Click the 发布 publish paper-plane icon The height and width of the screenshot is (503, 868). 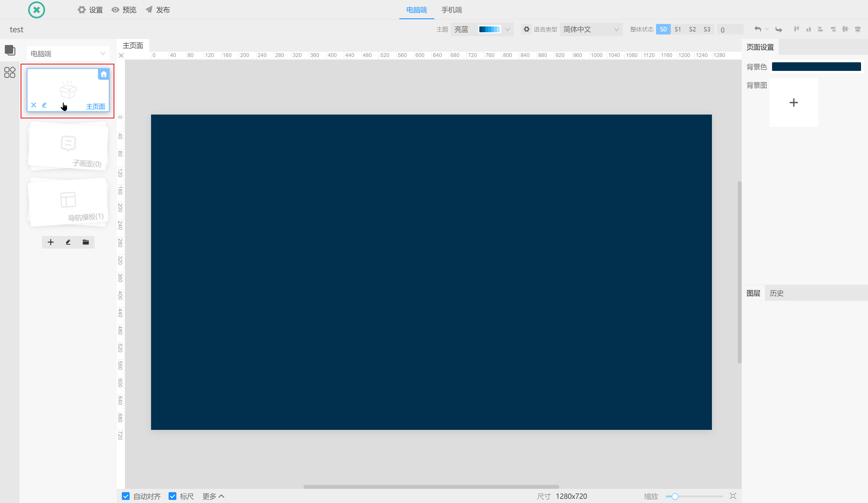149,10
